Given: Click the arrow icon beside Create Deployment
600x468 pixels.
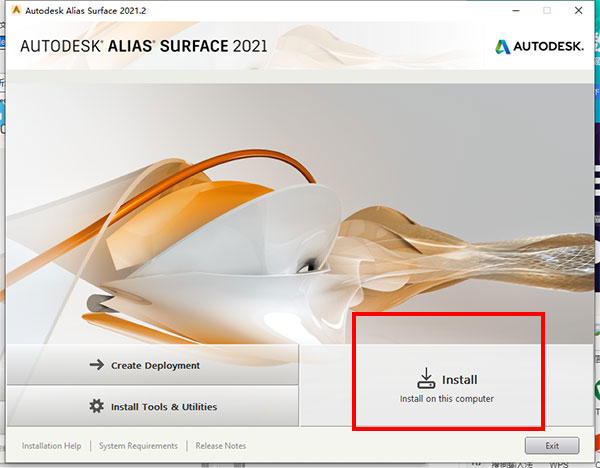Looking at the screenshot, I should (96, 365).
